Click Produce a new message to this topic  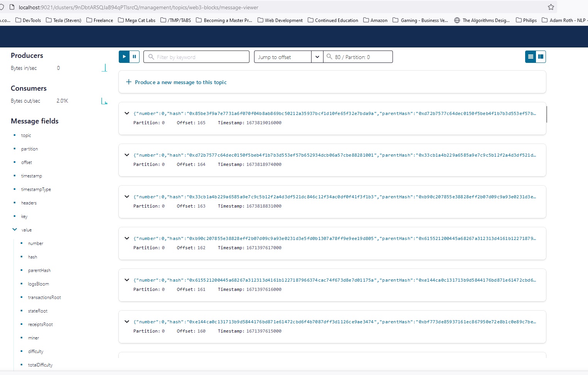[181, 82]
